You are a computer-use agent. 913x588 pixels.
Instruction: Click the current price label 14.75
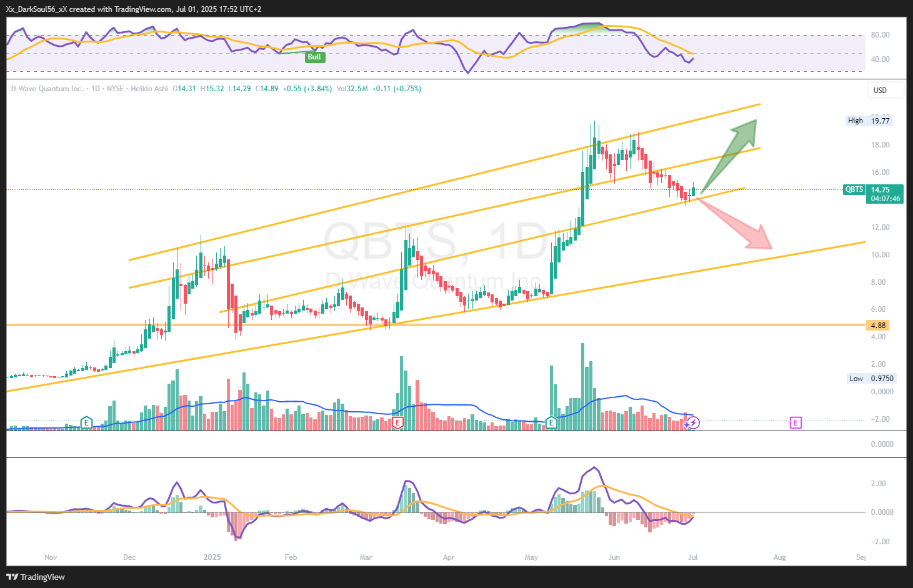click(x=881, y=189)
